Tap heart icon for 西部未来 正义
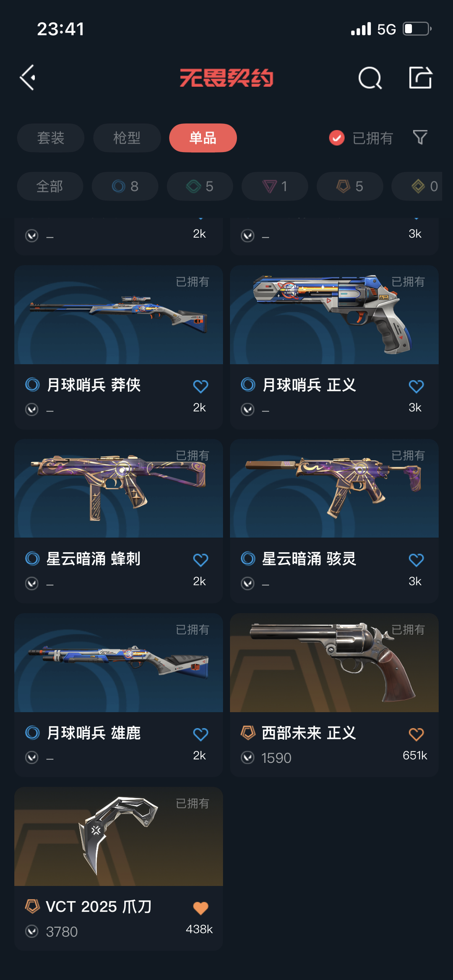Viewport: 453px width, 980px height. pos(416,734)
